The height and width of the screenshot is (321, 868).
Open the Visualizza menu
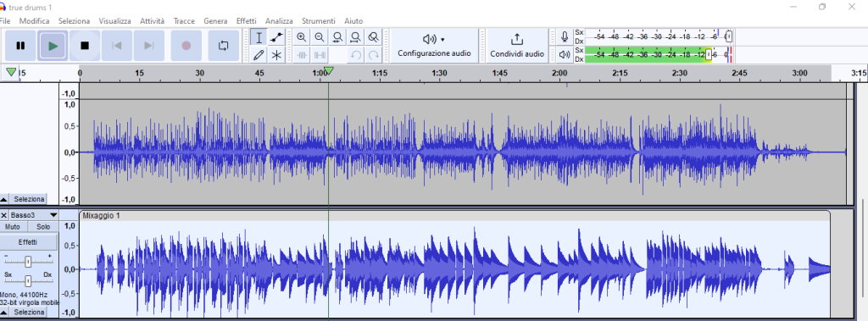[115, 21]
